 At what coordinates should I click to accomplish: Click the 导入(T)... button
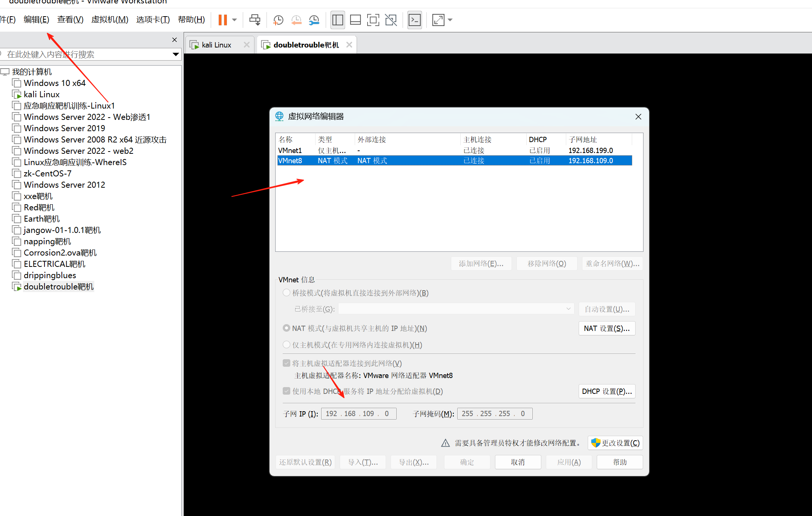(x=363, y=462)
